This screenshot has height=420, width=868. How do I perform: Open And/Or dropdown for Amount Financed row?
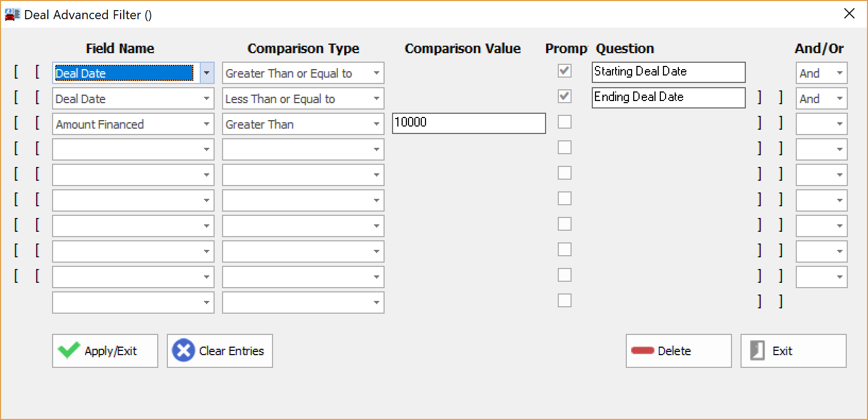click(x=839, y=124)
